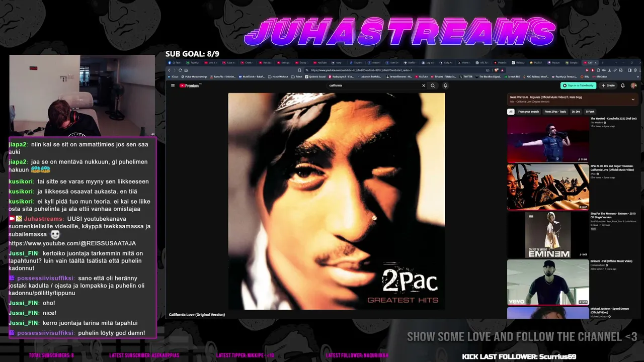The width and height of the screenshot is (644, 362).
Task: Click Eminem - Fall video title
Action: tap(611, 261)
